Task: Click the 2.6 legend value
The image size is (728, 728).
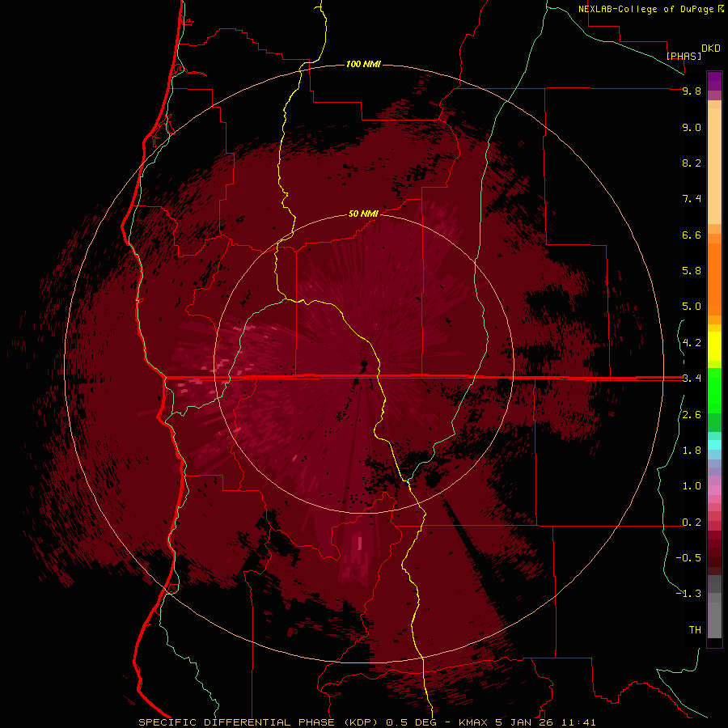Action: point(692,415)
